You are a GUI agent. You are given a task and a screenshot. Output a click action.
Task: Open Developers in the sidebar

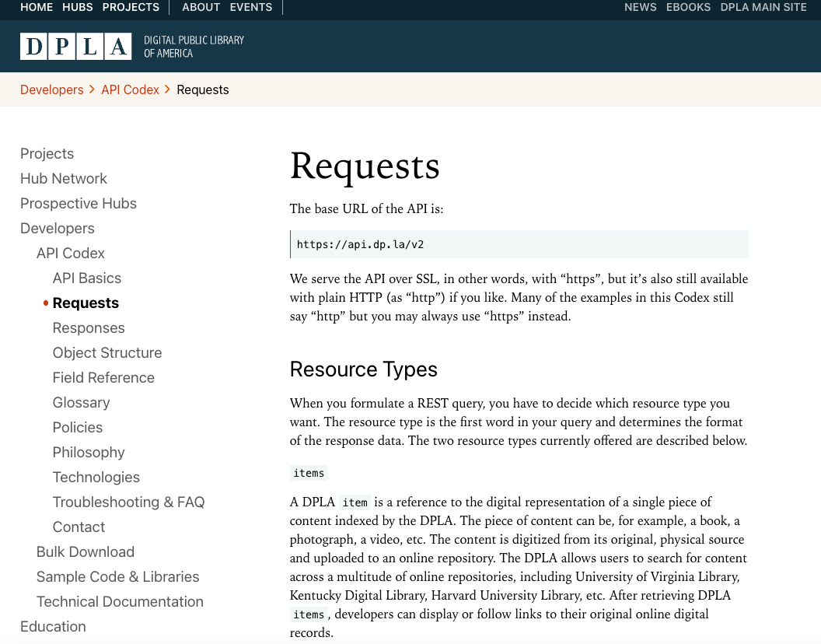coord(58,229)
